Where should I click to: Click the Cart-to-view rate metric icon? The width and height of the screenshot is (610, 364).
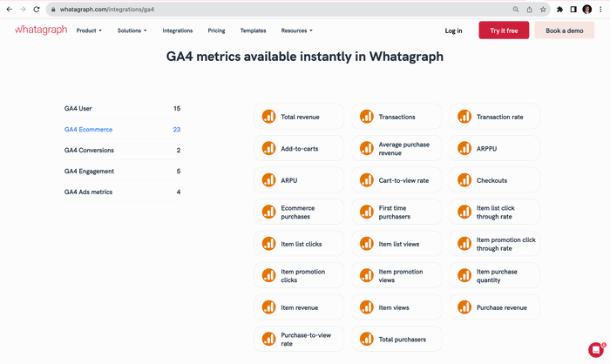click(367, 180)
